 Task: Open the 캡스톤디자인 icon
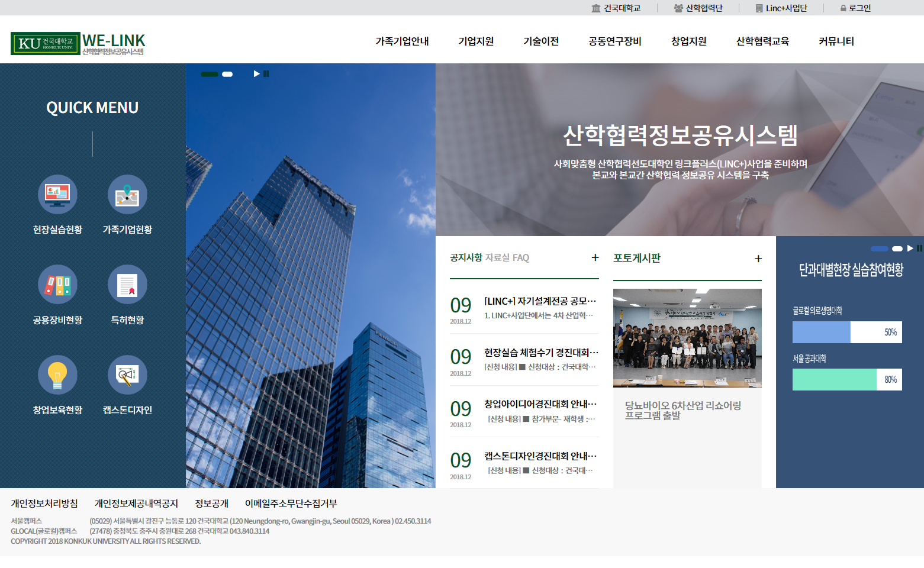pyautogui.click(x=127, y=375)
